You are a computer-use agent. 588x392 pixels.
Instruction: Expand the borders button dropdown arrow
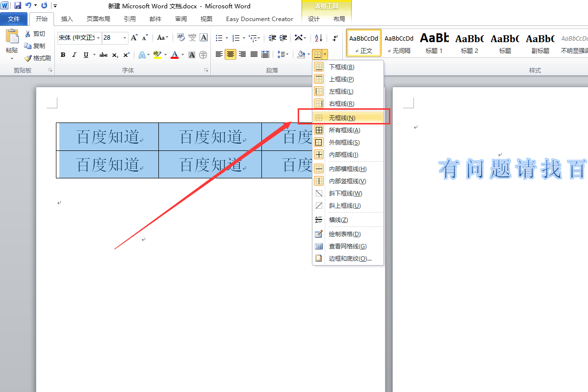click(x=325, y=54)
